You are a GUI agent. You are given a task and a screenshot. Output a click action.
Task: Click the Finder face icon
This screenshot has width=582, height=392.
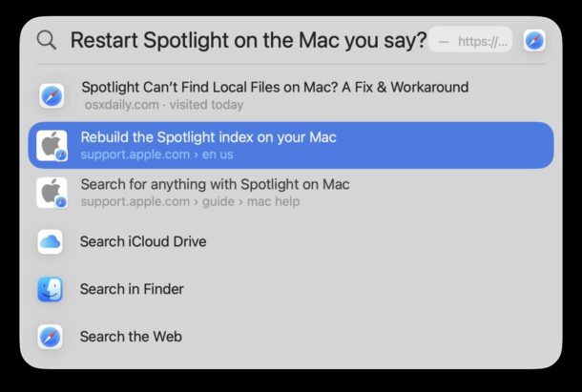51,289
